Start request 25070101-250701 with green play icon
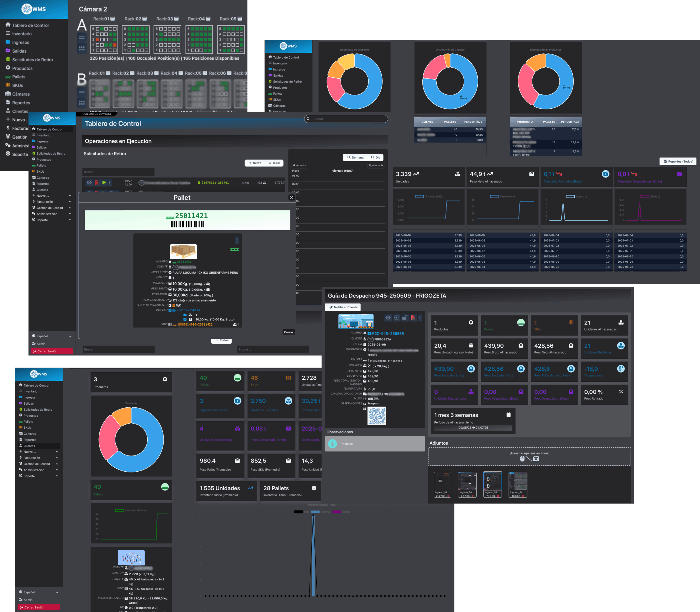This screenshot has height=612, width=700. (x=104, y=183)
